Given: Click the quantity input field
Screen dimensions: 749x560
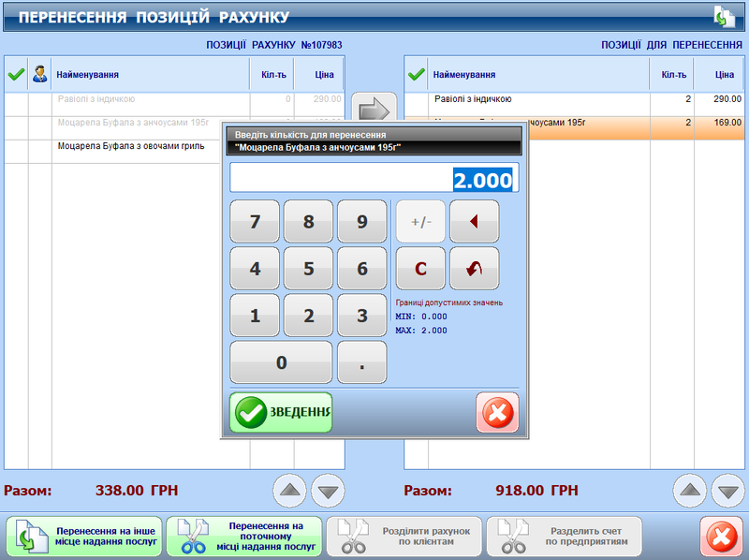Looking at the screenshot, I should pyautogui.click(x=374, y=179).
